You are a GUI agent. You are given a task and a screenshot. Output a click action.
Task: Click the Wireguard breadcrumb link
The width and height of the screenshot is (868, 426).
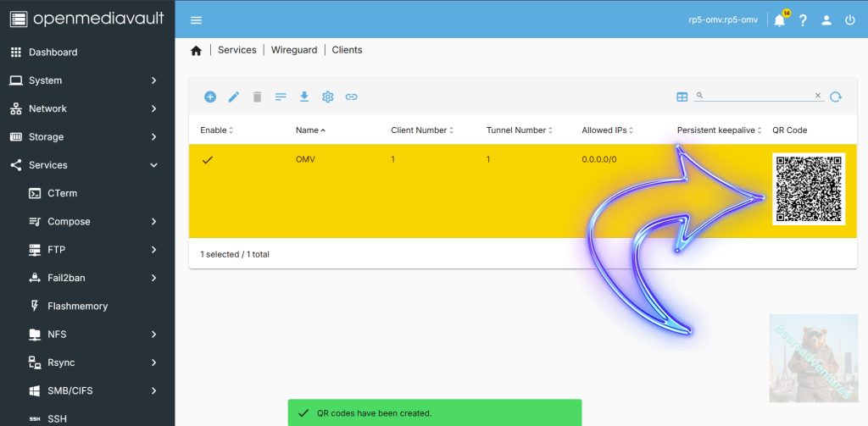[294, 50]
